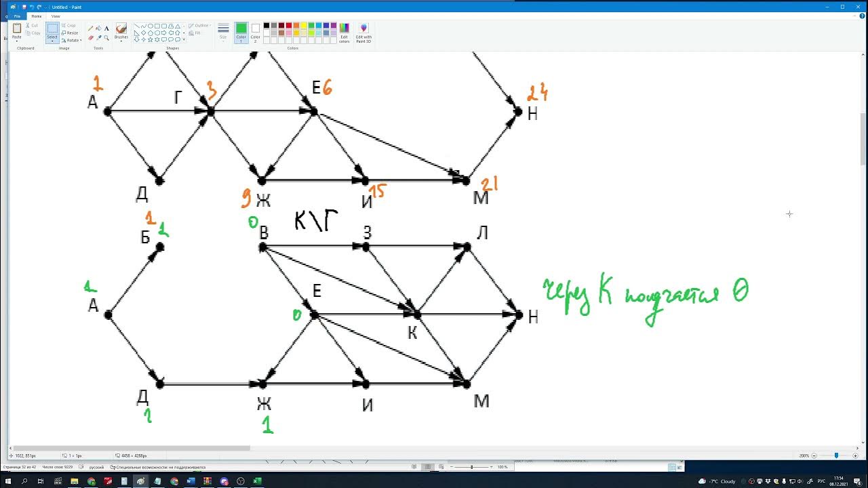Open the Rotate dropdown

click(71, 40)
